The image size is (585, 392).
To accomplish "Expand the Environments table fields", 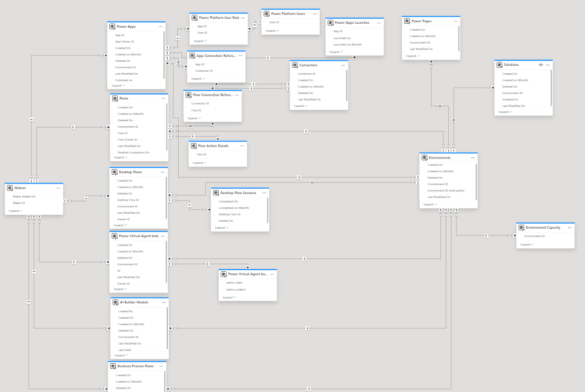I will point(430,204).
